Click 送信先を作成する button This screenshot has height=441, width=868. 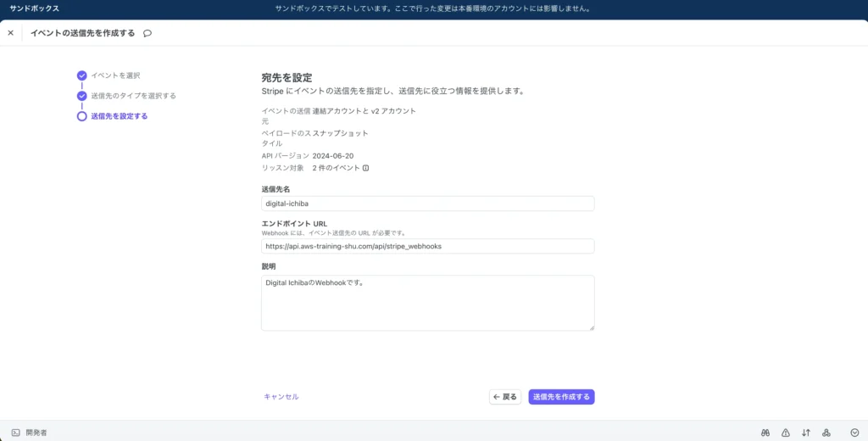pyautogui.click(x=561, y=397)
